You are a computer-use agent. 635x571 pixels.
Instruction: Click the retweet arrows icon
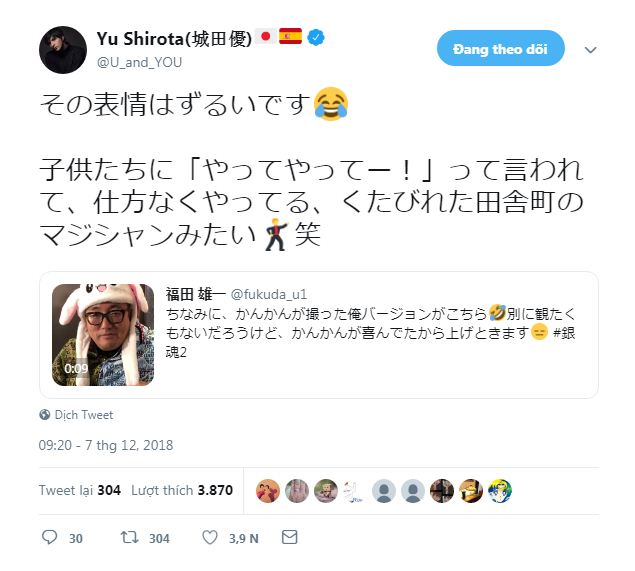pyautogui.click(x=130, y=537)
